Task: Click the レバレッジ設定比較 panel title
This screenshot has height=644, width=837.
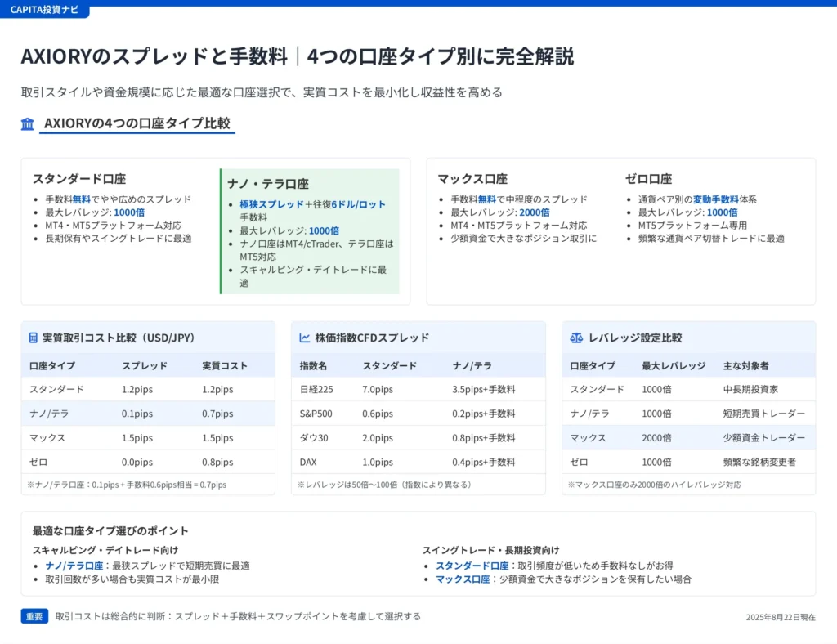Action: pyautogui.click(x=635, y=338)
